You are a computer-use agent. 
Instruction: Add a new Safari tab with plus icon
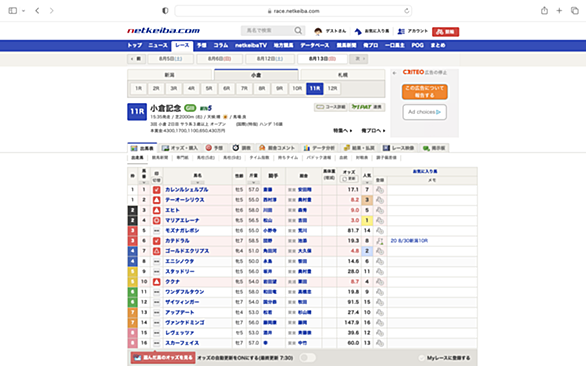[559, 10]
